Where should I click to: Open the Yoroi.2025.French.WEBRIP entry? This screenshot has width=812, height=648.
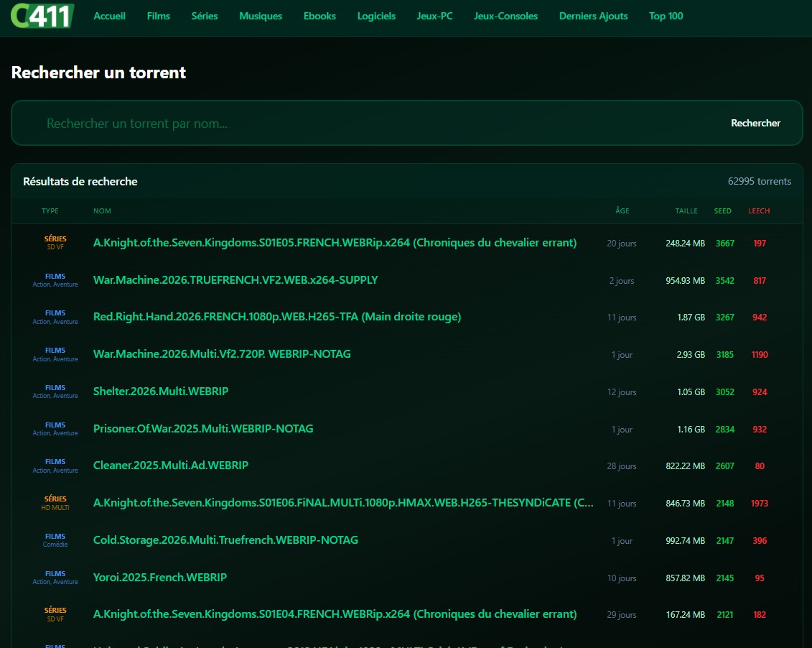point(160,578)
